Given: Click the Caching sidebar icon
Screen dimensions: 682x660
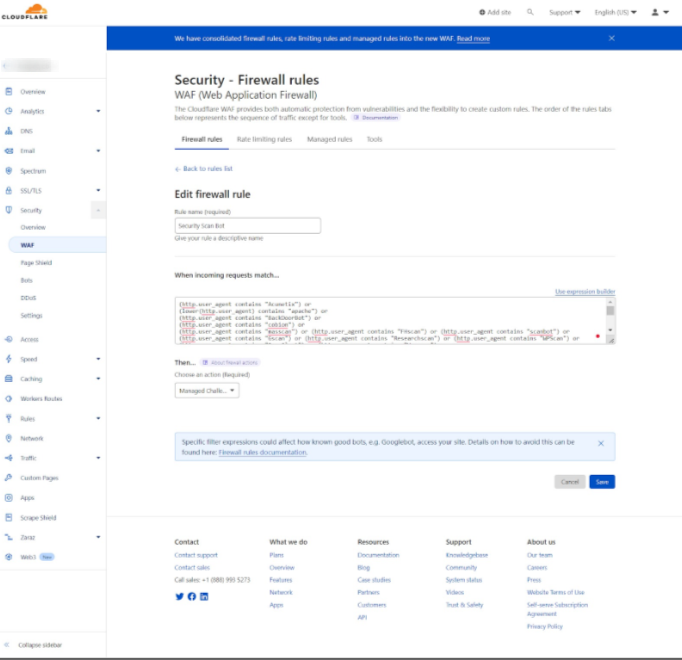Looking at the screenshot, I should point(9,379).
